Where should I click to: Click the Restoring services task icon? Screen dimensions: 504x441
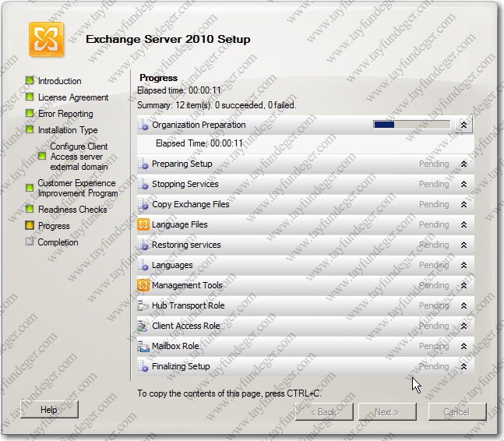[143, 245]
